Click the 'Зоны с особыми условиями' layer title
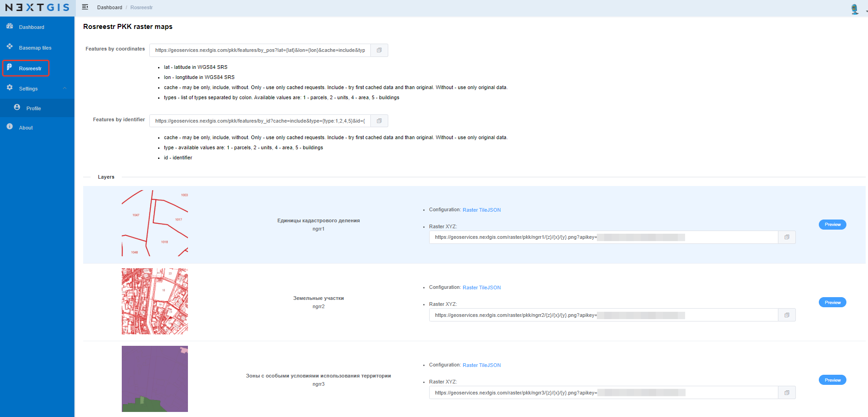Screen dimensions: 868x417 pyautogui.click(x=318, y=376)
